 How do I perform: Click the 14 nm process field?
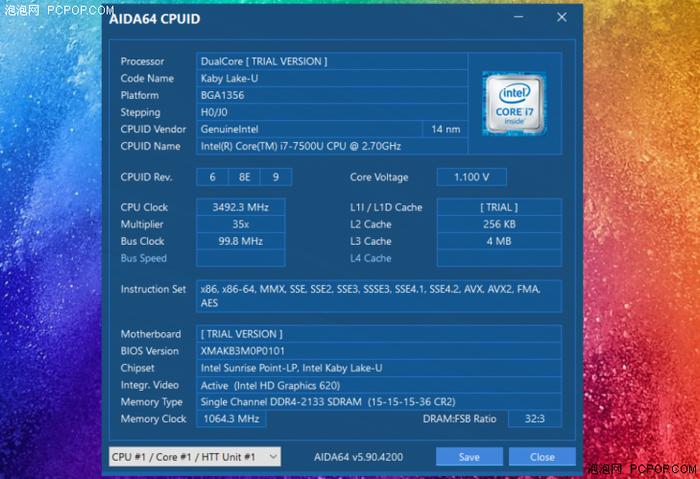[445, 129]
